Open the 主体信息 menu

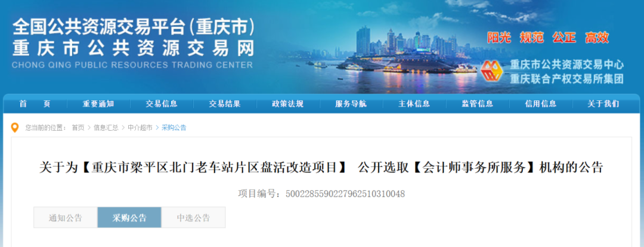click(414, 104)
